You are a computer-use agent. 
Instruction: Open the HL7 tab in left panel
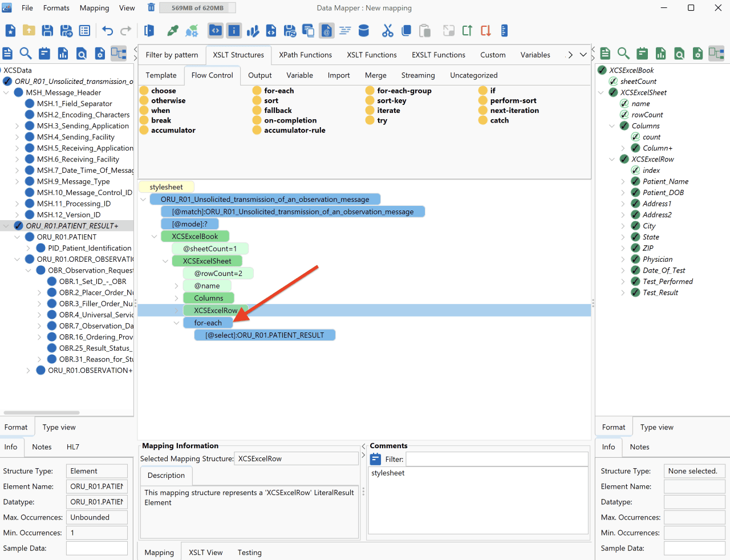[73, 447]
